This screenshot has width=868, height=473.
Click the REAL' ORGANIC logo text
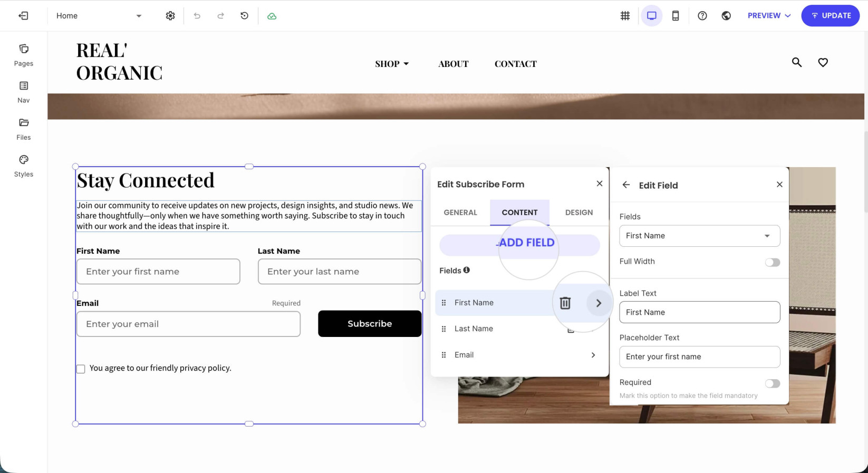click(x=119, y=62)
